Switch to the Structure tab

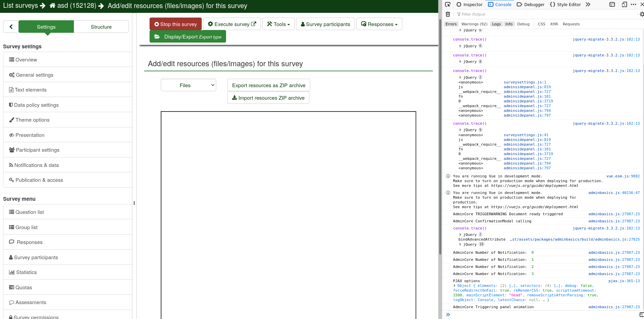click(x=101, y=27)
